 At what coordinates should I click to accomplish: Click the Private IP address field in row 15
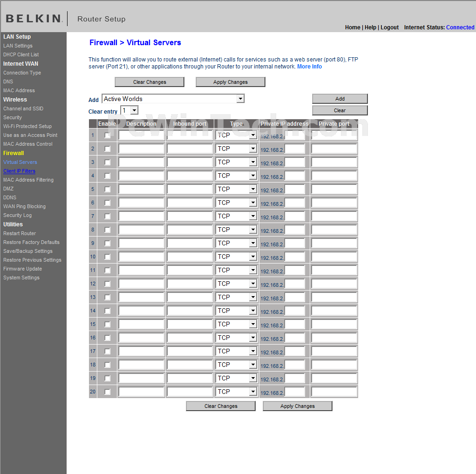[x=294, y=325]
